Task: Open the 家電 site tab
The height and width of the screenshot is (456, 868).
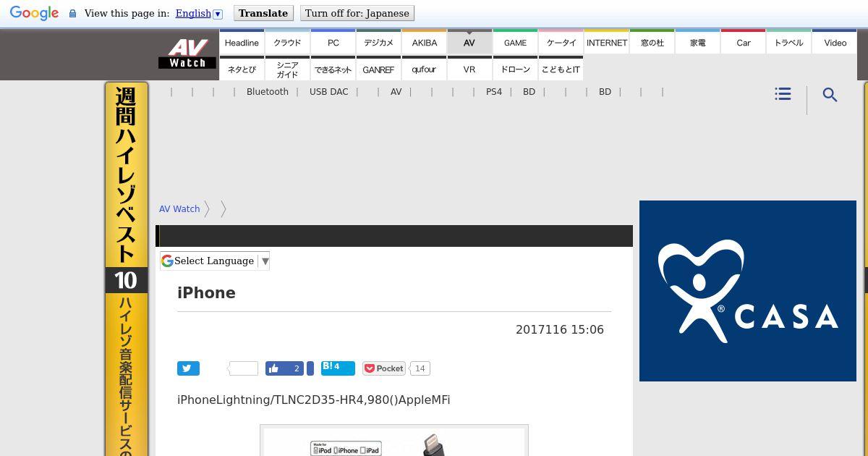Action: pos(697,43)
